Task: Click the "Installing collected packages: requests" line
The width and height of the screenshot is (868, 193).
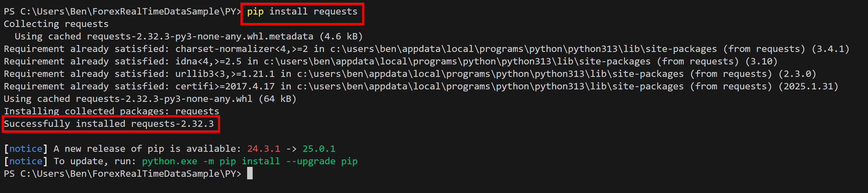Action: pyautogui.click(x=111, y=111)
